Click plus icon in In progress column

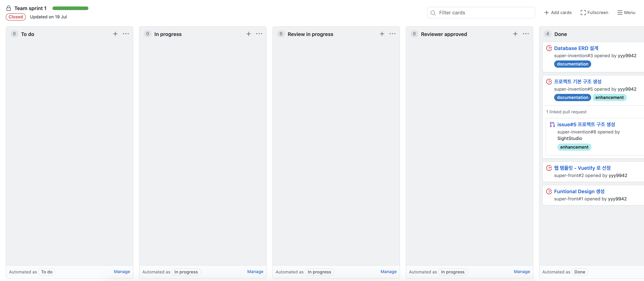(249, 34)
